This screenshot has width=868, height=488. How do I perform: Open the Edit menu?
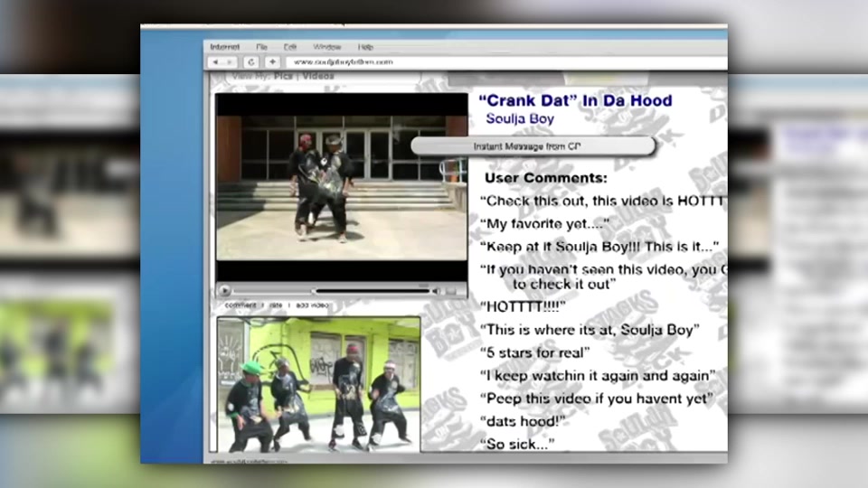coord(290,47)
